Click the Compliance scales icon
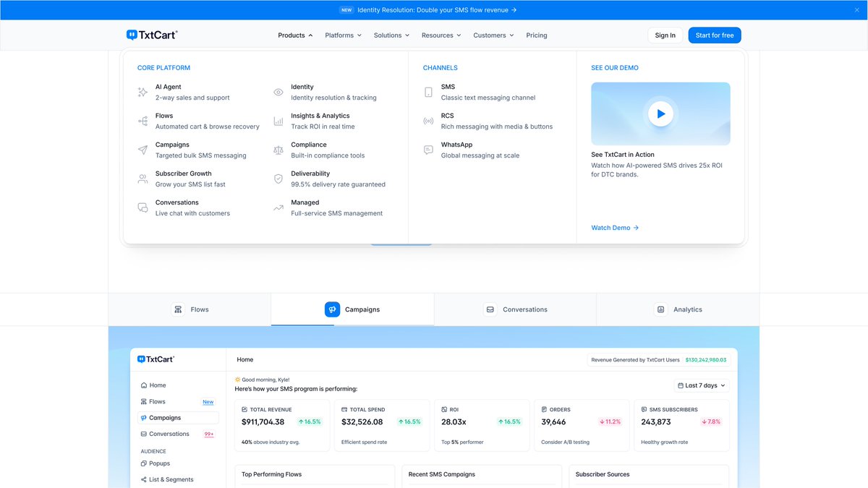This screenshot has height=488, width=868. 278,150
